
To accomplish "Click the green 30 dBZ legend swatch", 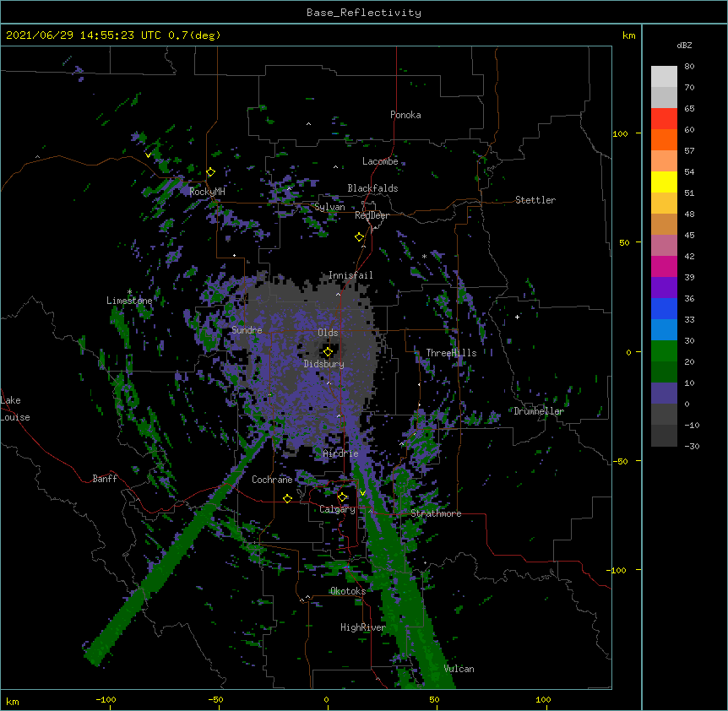I will 664,351.
